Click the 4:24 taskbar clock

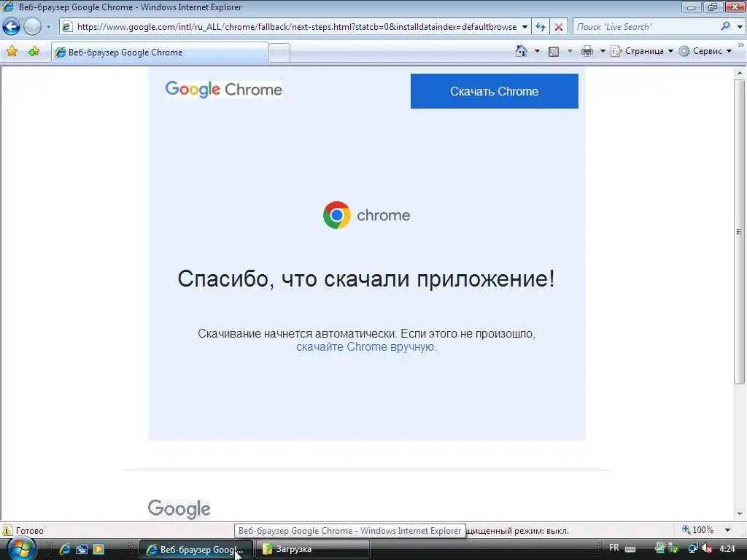point(727,548)
